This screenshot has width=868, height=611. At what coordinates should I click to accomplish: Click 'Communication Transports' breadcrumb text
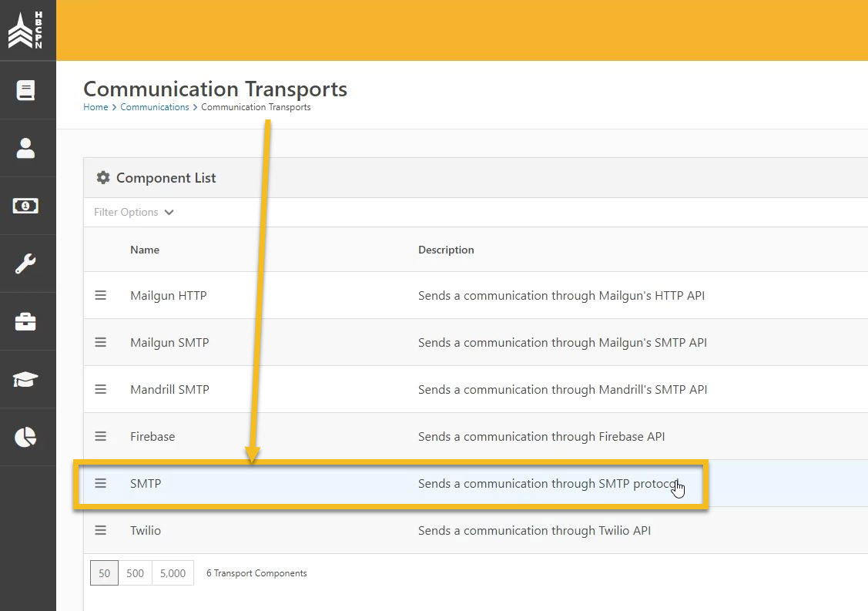[256, 107]
